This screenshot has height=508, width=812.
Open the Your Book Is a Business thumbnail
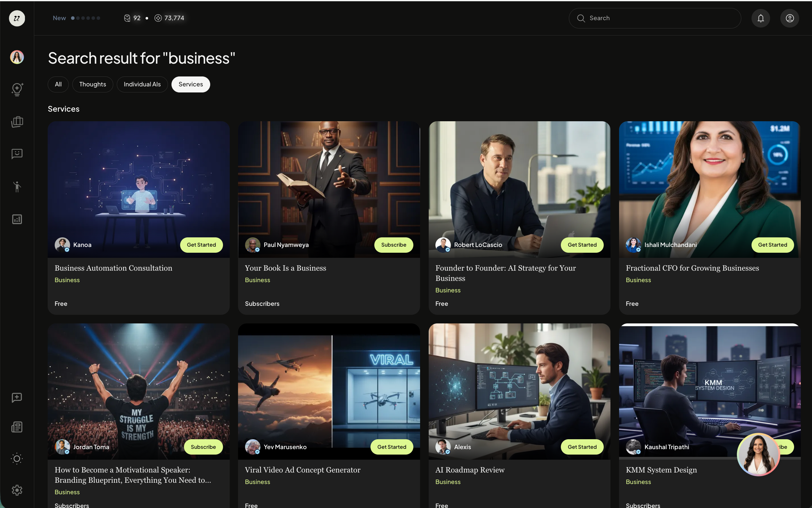point(329,189)
